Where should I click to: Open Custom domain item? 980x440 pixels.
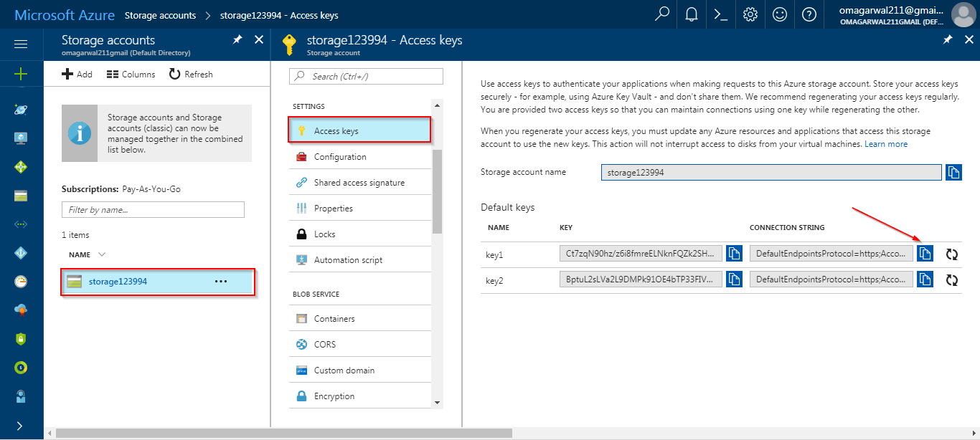click(360, 370)
